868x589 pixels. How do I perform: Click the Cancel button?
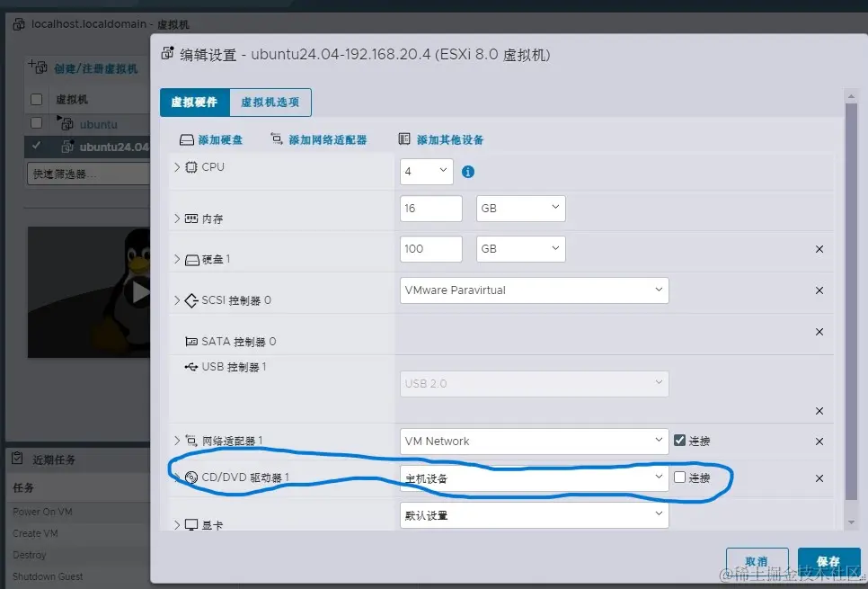(x=757, y=561)
